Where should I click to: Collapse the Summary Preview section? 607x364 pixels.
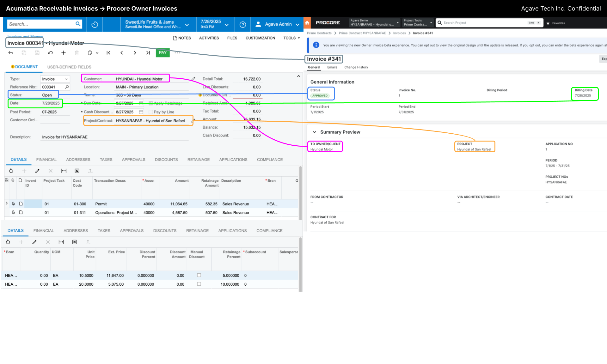point(315,132)
